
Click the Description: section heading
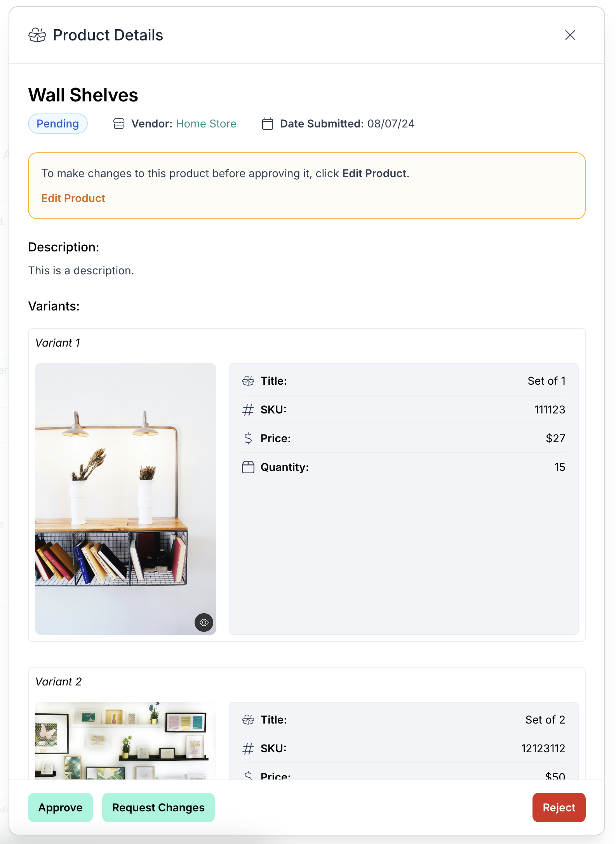[64, 247]
